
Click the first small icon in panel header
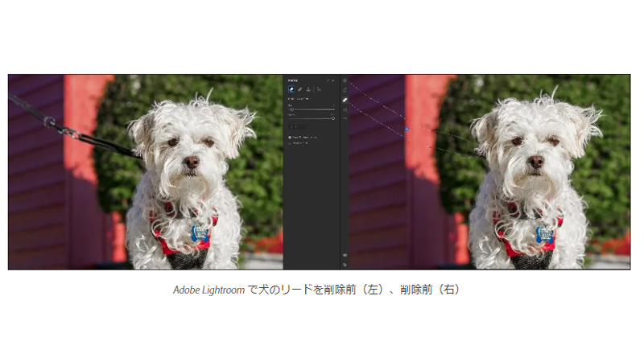pos(328,80)
